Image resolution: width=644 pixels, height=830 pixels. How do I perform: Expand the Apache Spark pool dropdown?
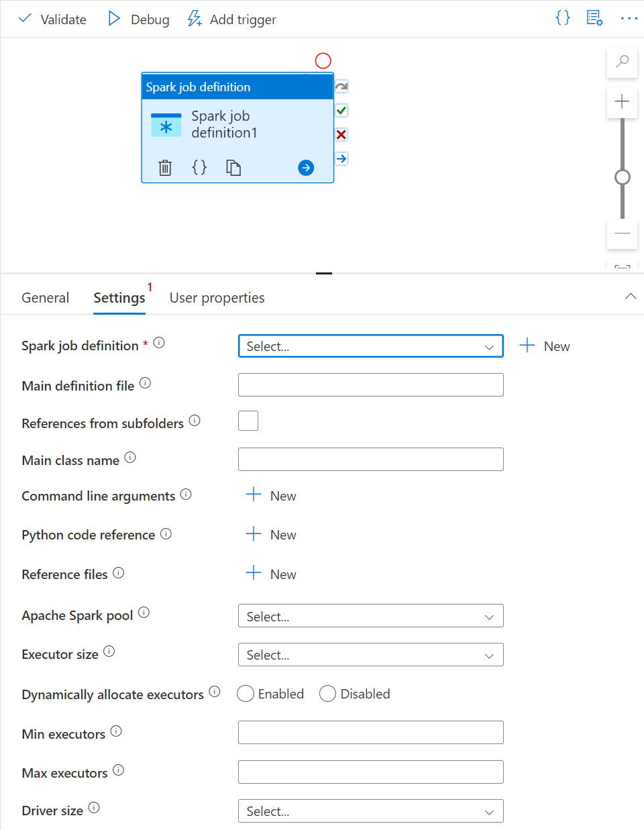click(370, 616)
